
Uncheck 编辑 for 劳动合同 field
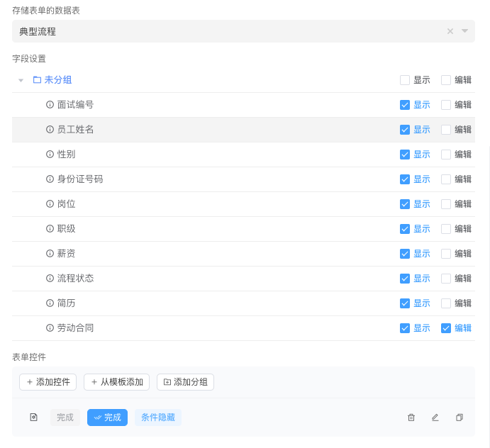point(446,328)
